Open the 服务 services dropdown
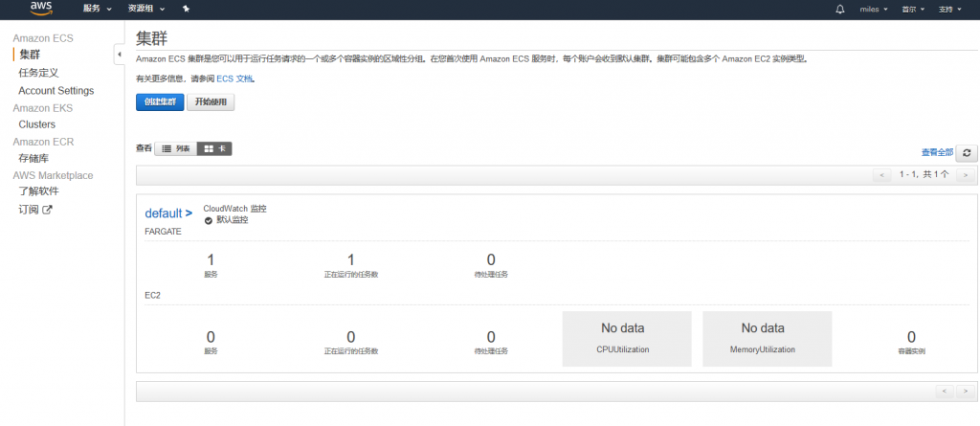The width and height of the screenshot is (980, 426). click(x=97, y=9)
